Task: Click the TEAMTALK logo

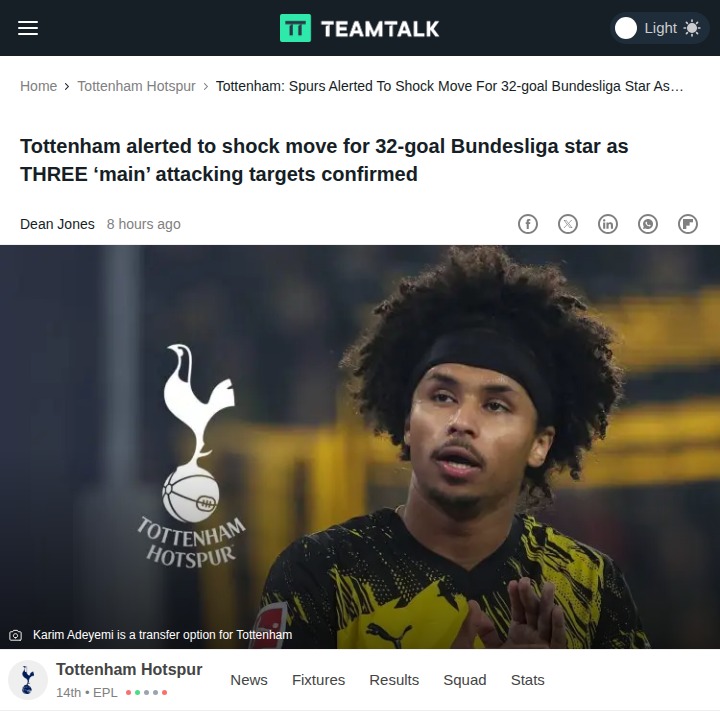Action: tap(360, 28)
